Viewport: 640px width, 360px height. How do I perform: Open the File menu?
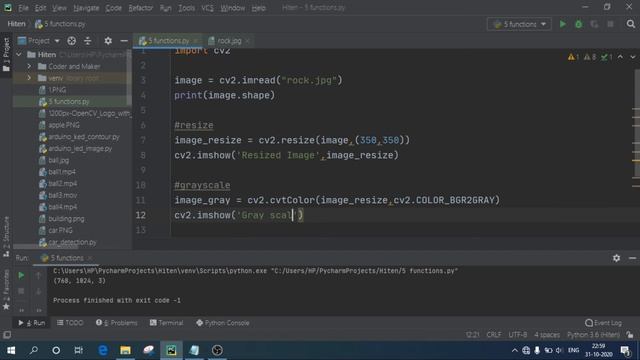coord(23,8)
